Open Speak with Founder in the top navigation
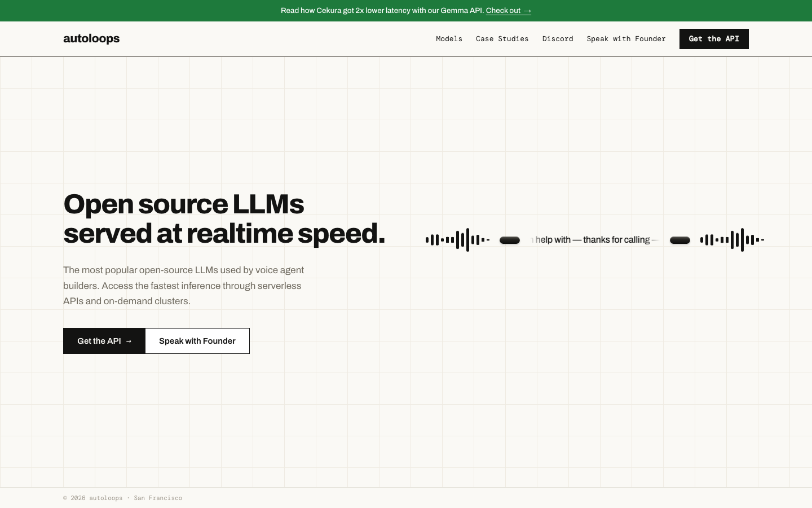 coord(626,39)
